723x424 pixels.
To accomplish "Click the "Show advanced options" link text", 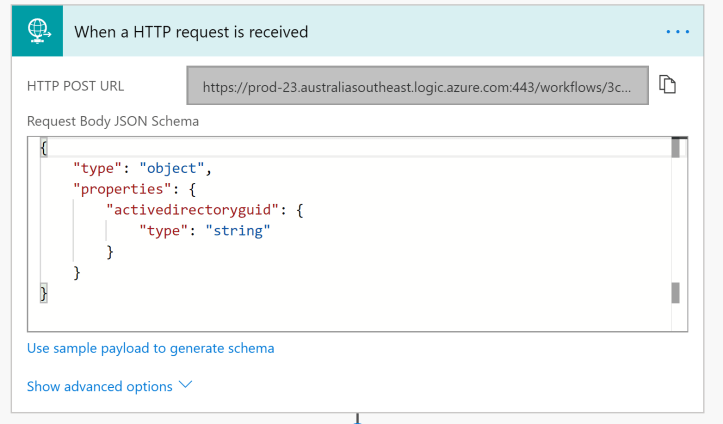I will tap(99, 386).
